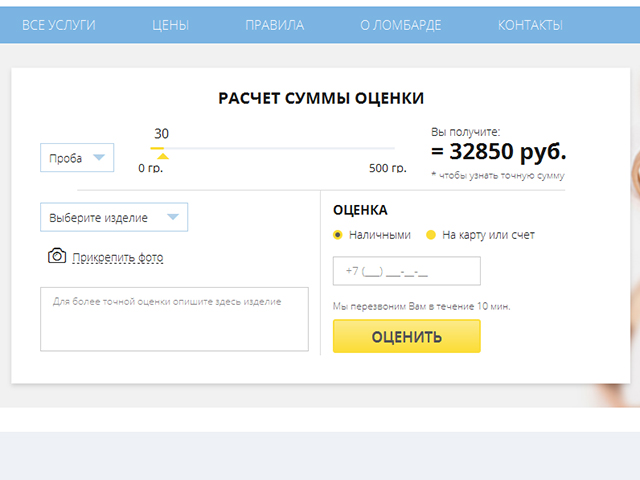Click the camera icon
Viewport: 640px width, 480px height.
tap(57, 256)
